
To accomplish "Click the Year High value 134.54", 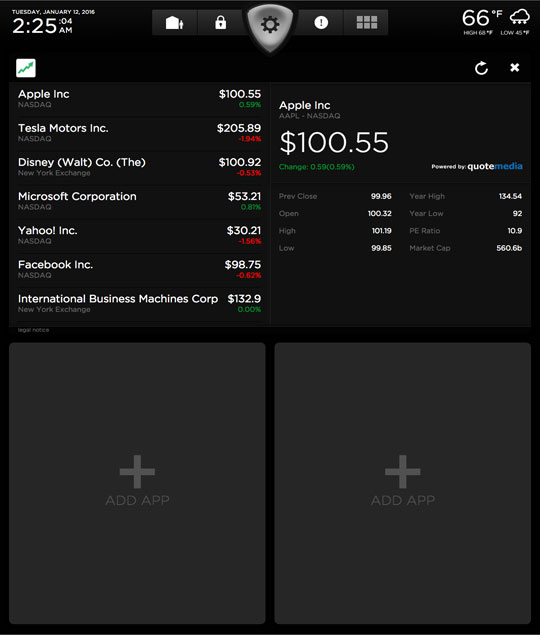I will 510,196.
